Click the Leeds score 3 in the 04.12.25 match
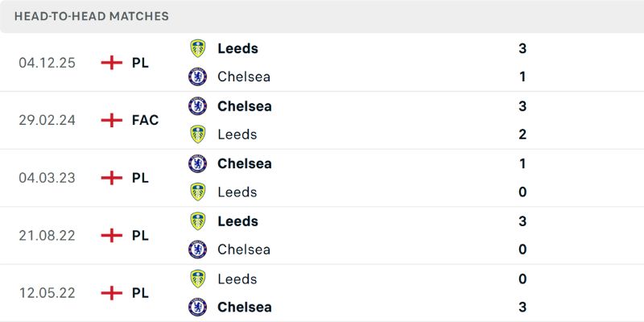This screenshot has height=322, width=644. (x=522, y=48)
